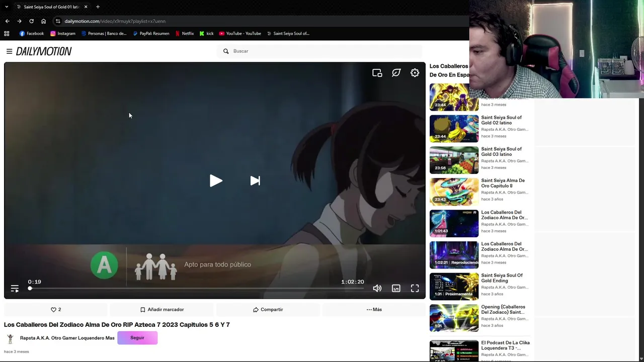Image resolution: width=644 pixels, height=362 pixels.
Task: Open the tab search dropdown arrow
Action: coord(7,7)
